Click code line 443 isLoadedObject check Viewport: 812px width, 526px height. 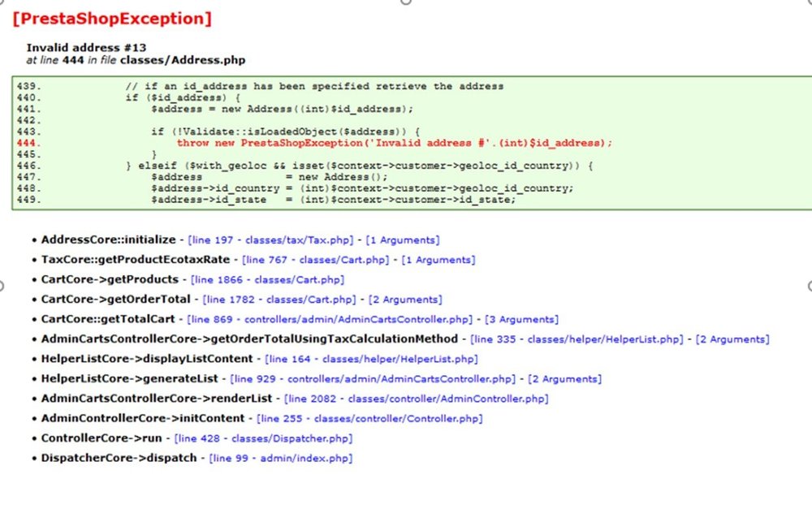(x=286, y=132)
